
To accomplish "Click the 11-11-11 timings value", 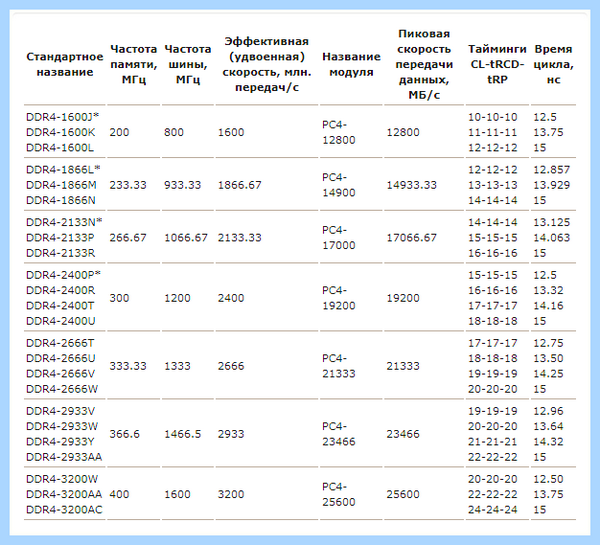I will click(492, 132).
